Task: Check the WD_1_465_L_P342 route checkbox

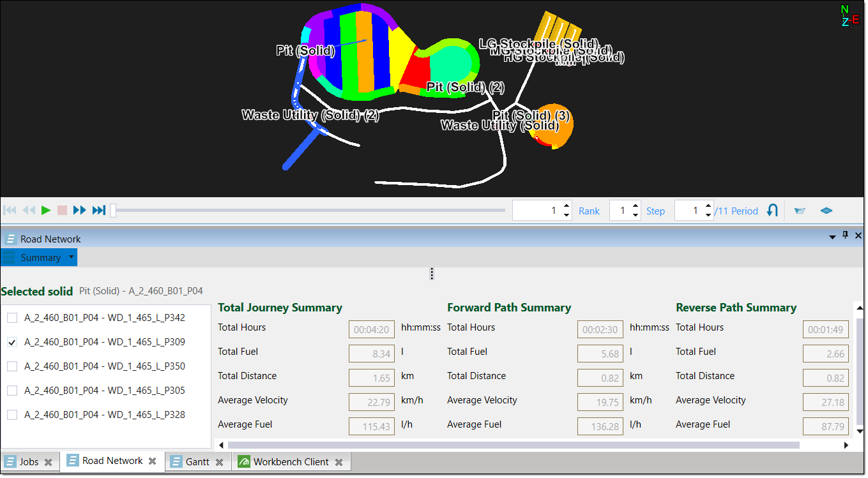Action: pyautogui.click(x=12, y=318)
